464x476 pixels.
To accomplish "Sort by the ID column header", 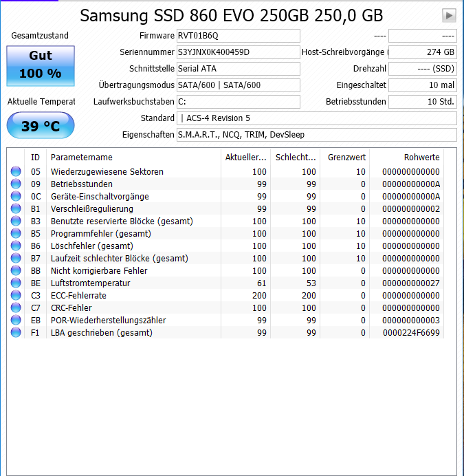I will point(35,158).
